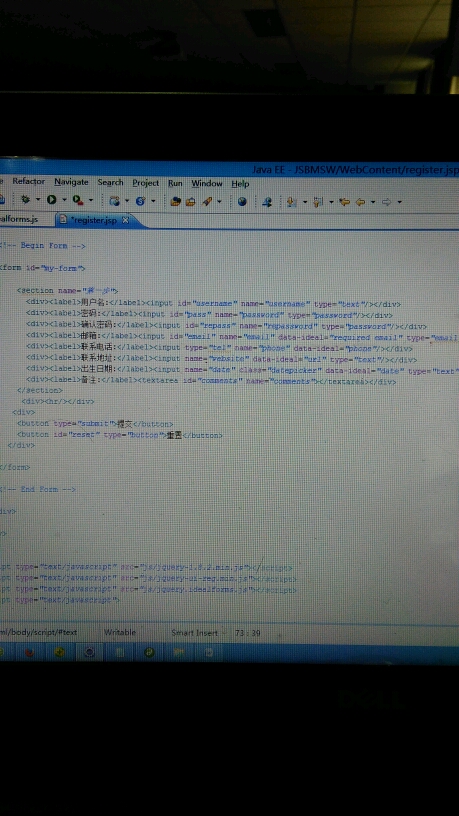Viewport: 459px width, 816px height.
Task: Click the input id="username" code line
Action: (213, 304)
